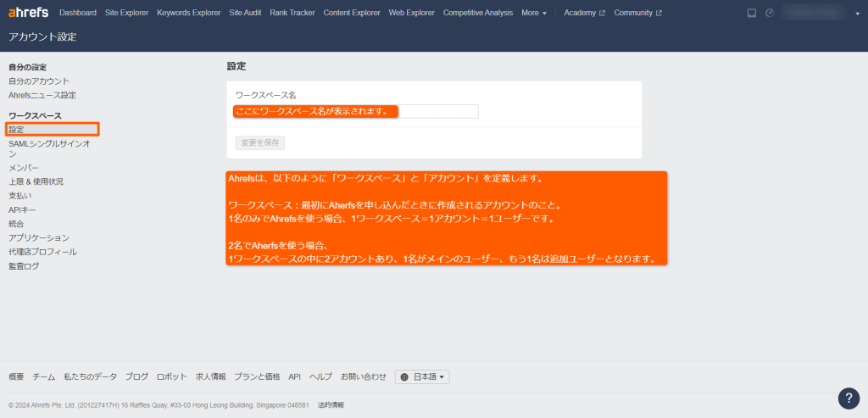Viewport: 868px width, 418px height.
Task: Open Competitive Analysis
Action: [478, 13]
